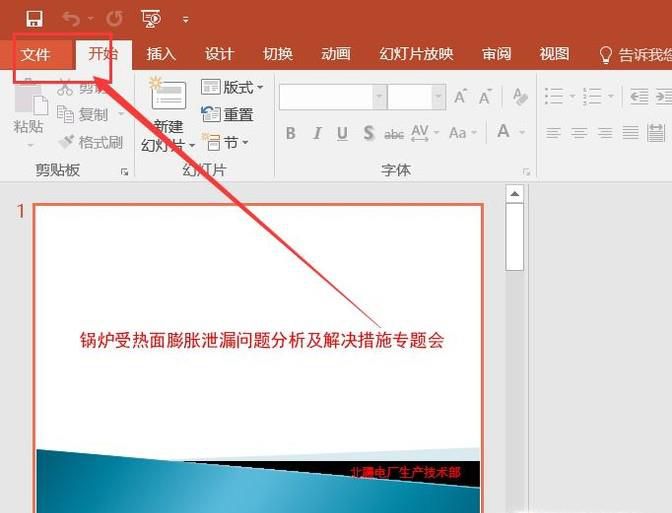Click the 剪切 scissors icon
Viewport: 672px width, 513px height.
(65, 87)
